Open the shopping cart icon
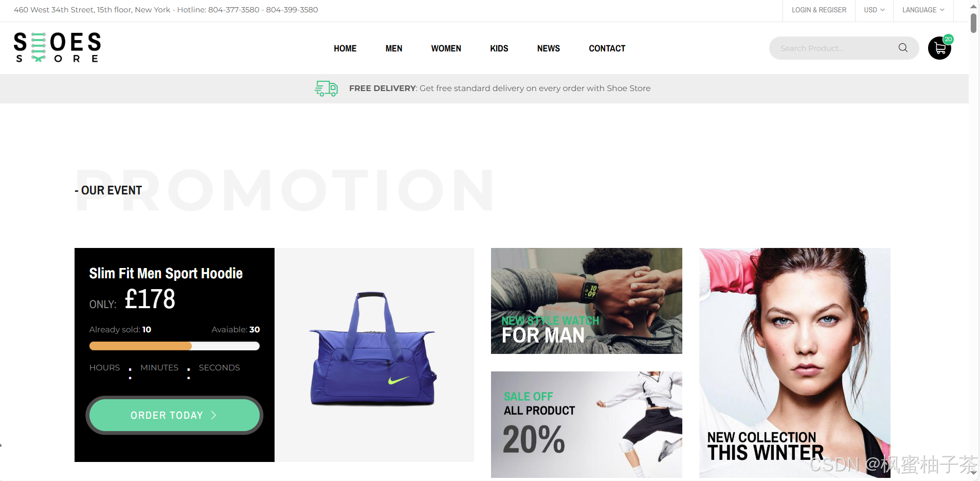 point(939,48)
